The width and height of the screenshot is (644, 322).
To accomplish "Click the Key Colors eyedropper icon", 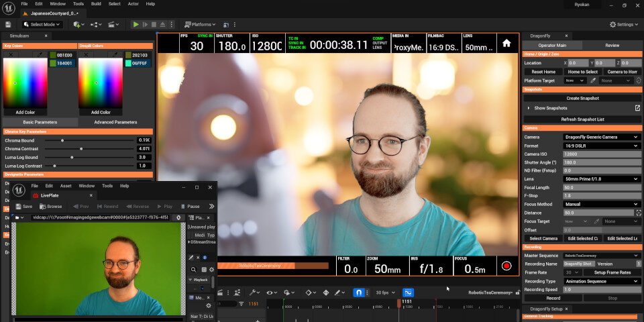I will (x=40, y=54).
